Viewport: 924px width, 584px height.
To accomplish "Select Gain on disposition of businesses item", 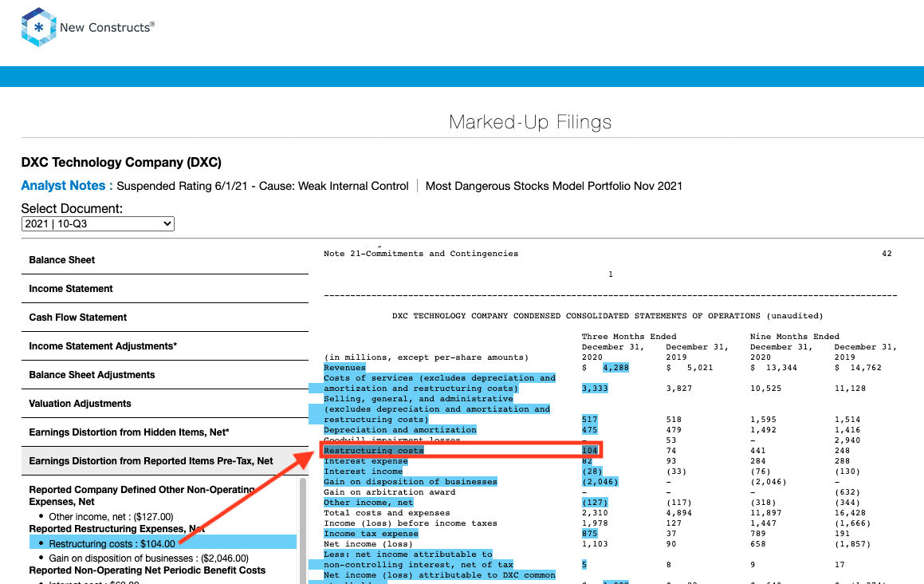I will tap(148, 558).
